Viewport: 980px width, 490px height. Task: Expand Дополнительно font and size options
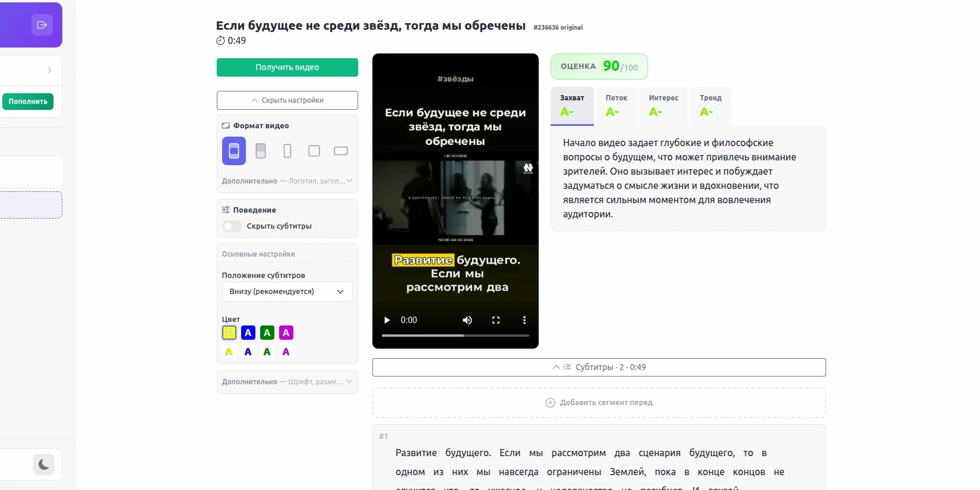pyautogui.click(x=287, y=382)
